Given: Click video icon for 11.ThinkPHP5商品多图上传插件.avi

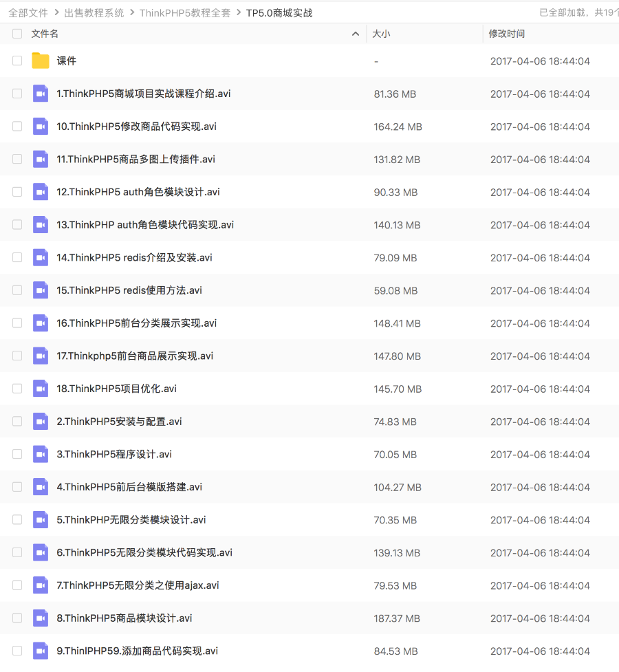Looking at the screenshot, I should [41, 159].
